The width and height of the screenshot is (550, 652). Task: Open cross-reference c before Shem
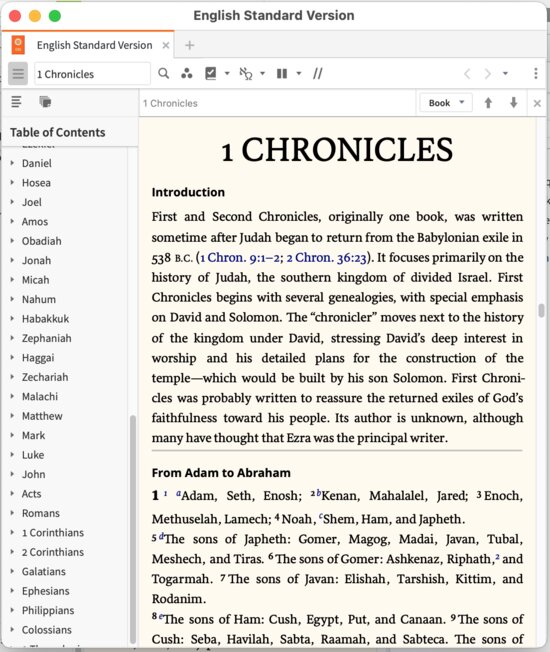(x=321, y=517)
